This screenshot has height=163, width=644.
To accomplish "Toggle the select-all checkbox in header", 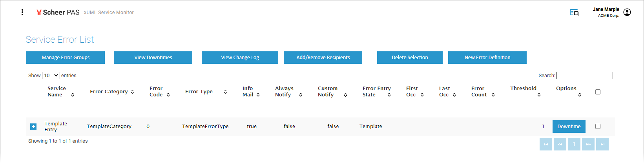I will click(x=598, y=92).
